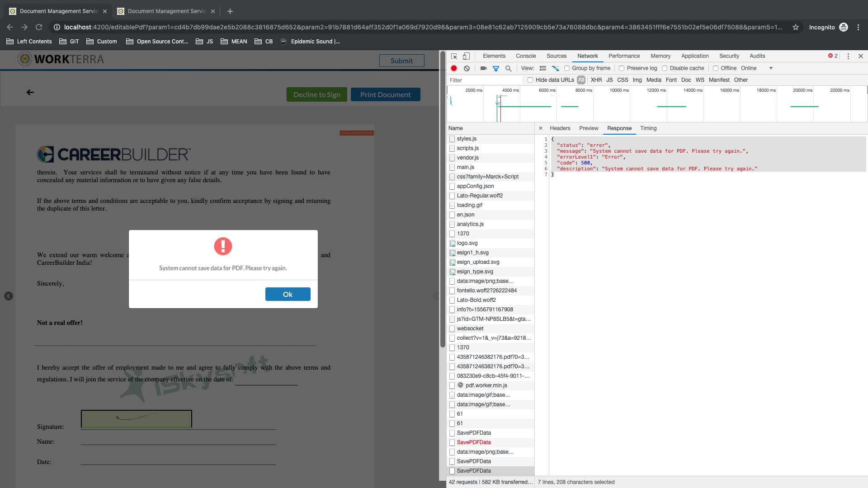
Task: Open the Chrome three-dot menu
Action: pyautogui.click(x=858, y=27)
